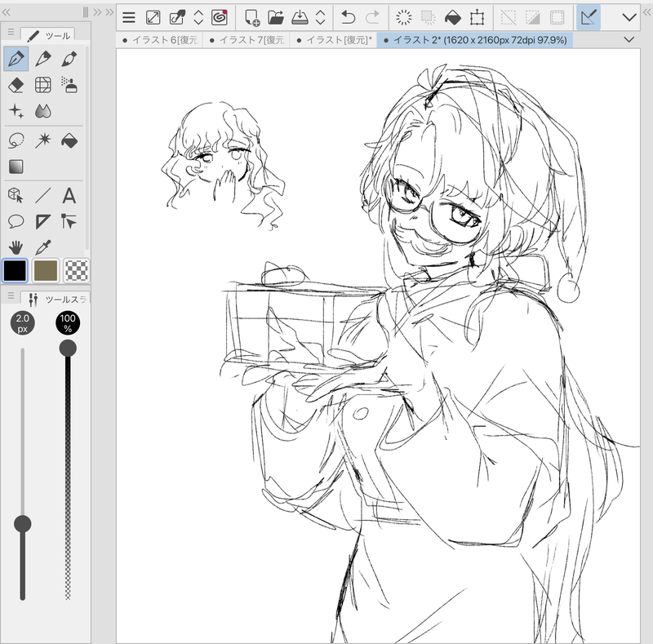Select the olive sub color swatch

(x=46, y=270)
